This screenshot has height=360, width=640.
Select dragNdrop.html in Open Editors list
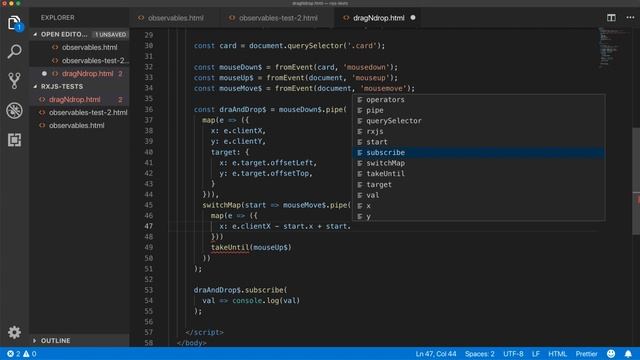[x=80, y=73]
